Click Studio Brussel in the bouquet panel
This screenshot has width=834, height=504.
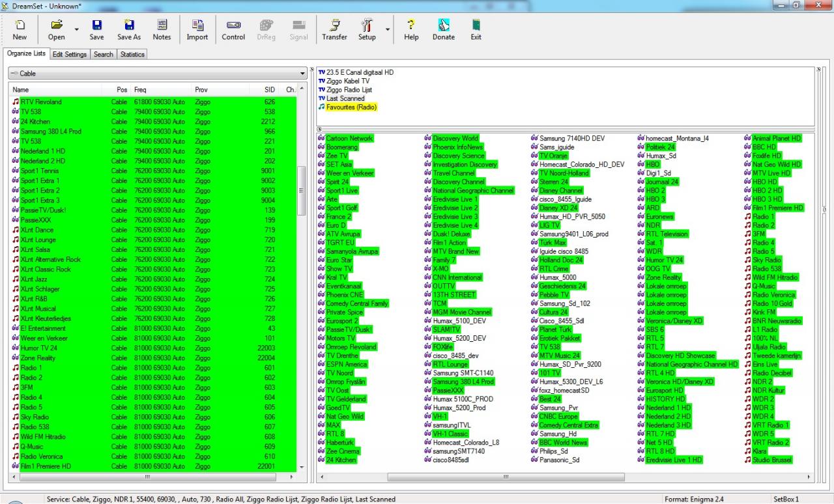(x=772, y=460)
